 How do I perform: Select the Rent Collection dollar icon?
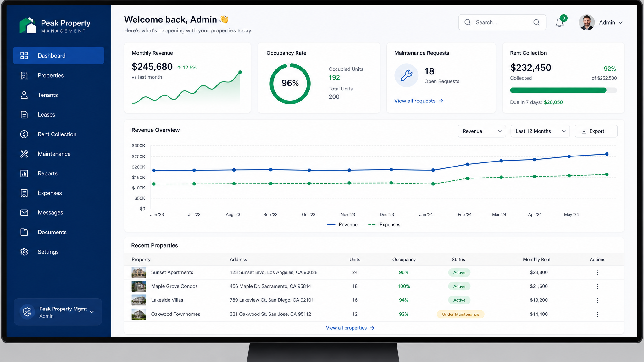click(x=24, y=134)
